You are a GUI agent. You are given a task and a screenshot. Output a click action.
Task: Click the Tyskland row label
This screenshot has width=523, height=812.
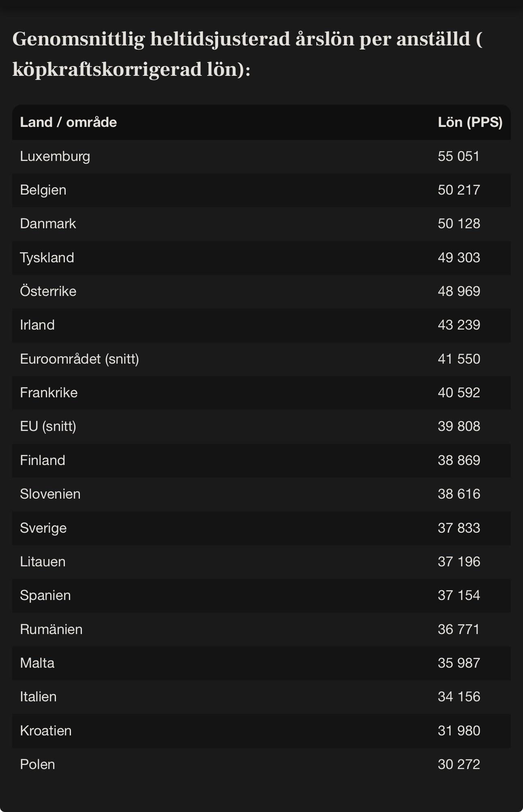click(x=47, y=258)
